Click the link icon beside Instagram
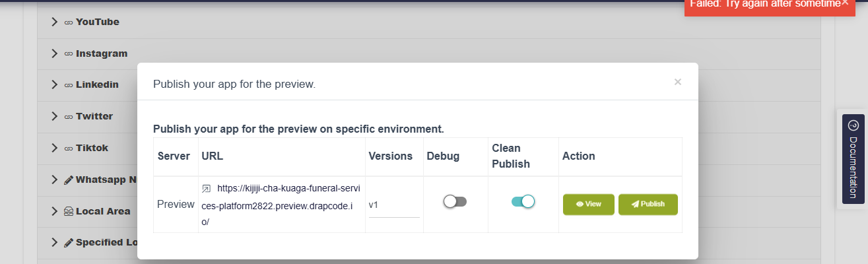The image size is (868, 264). 68,53
